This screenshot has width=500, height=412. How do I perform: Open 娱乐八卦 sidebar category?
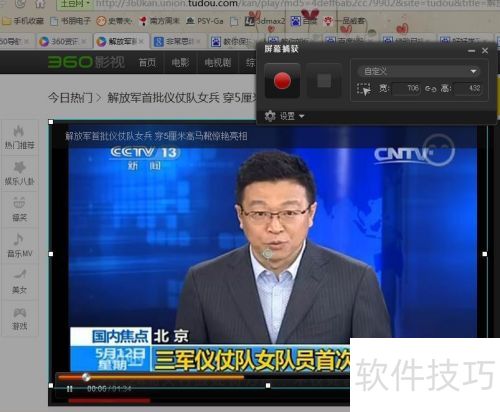(19, 173)
